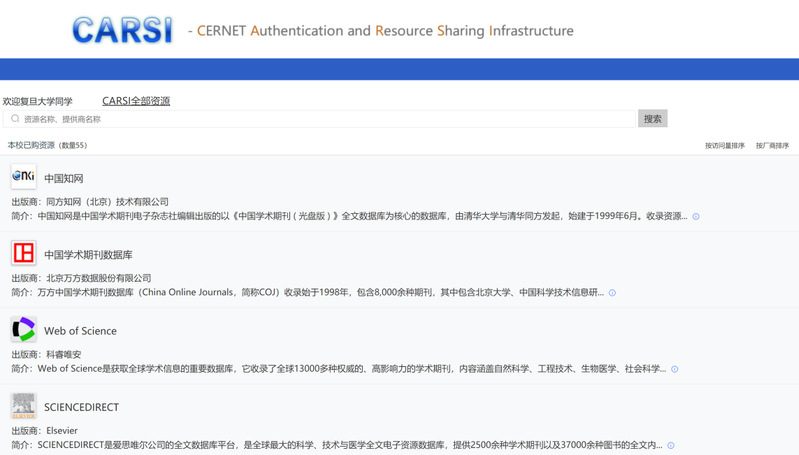Viewport: 799px width, 455px height.
Task: Click the 本校已购资源 count label
Action: 47,146
